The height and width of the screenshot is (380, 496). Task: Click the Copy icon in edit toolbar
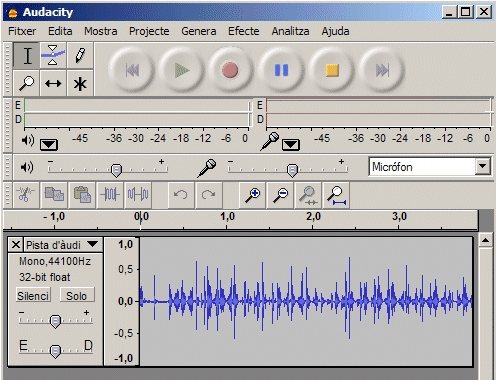(x=54, y=195)
